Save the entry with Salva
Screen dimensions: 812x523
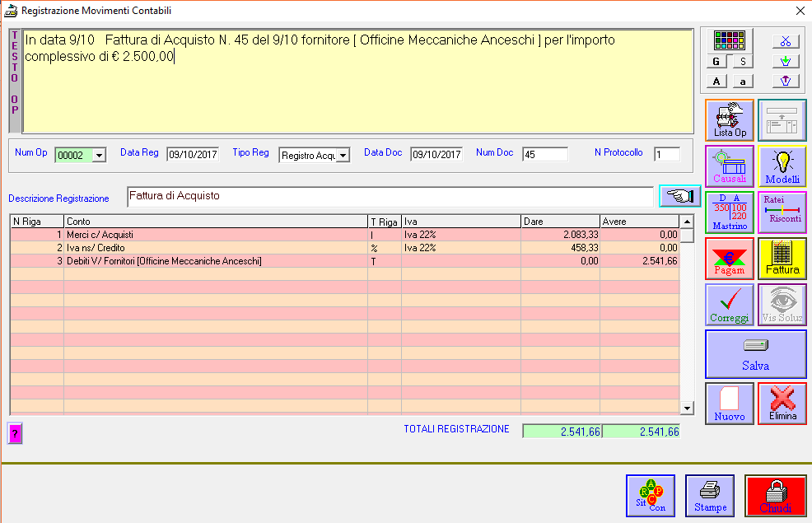click(755, 354)
